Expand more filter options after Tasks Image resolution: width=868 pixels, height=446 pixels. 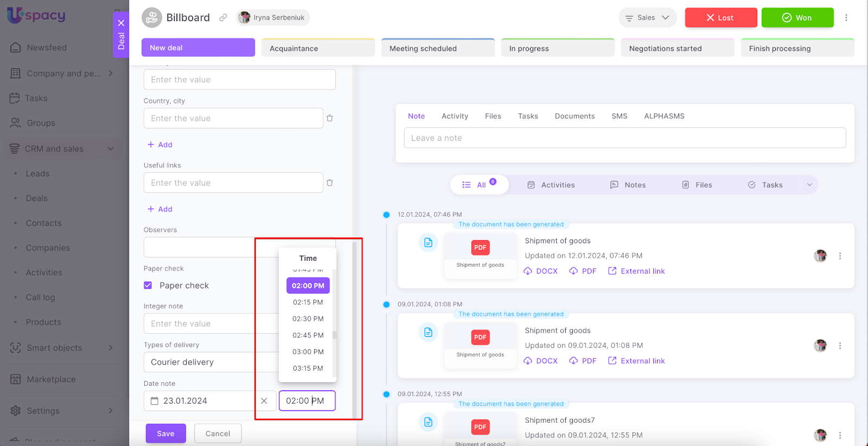tap(809, 185)
